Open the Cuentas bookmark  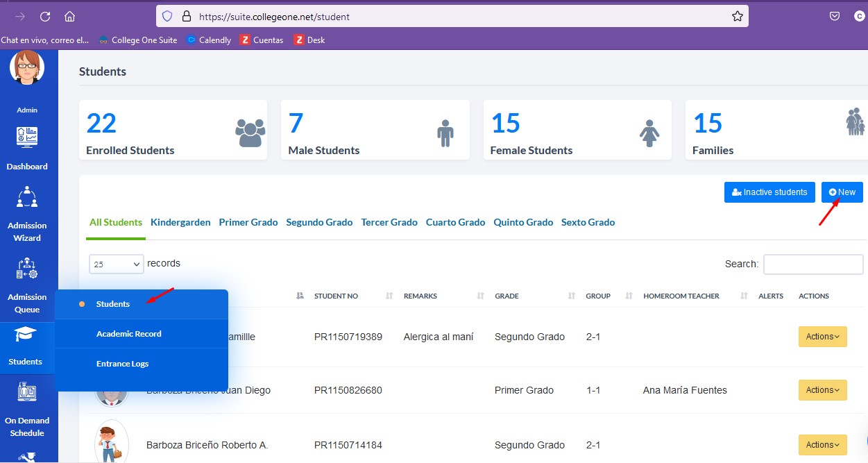tap(262, 40)
